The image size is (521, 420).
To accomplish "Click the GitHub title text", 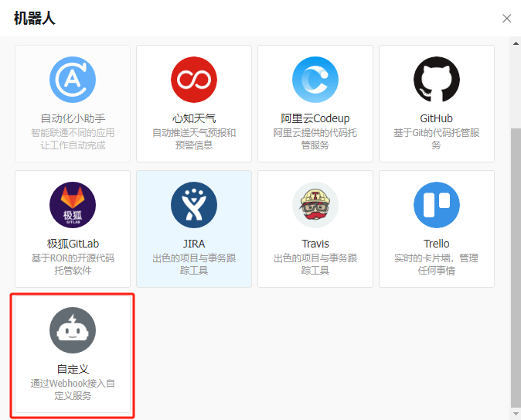I will [437, 118].
